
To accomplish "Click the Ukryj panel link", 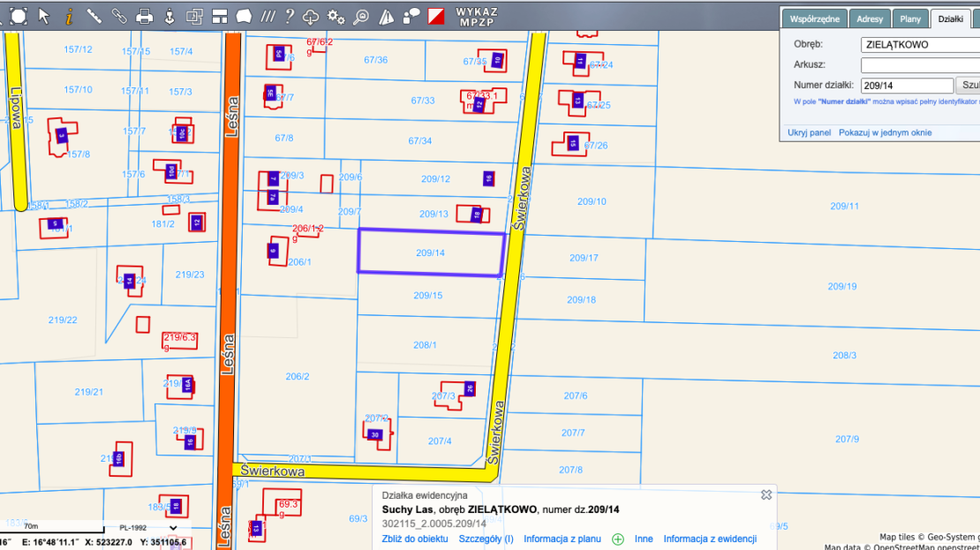I will coord(809,132).
